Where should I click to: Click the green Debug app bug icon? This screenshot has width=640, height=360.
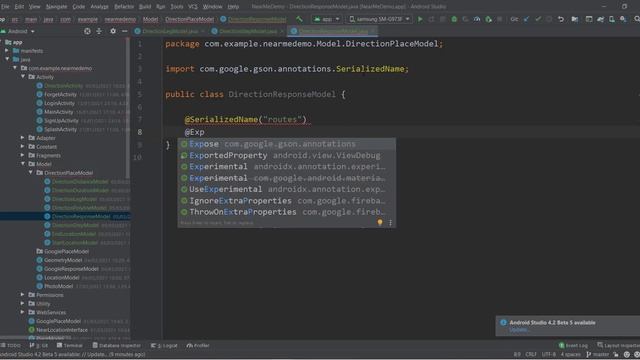[x=454, y=19]
